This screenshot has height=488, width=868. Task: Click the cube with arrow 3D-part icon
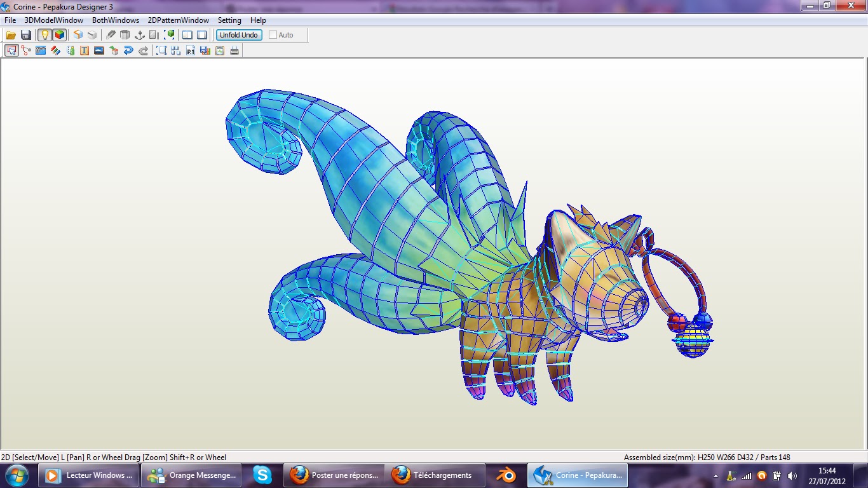[114, 50]
